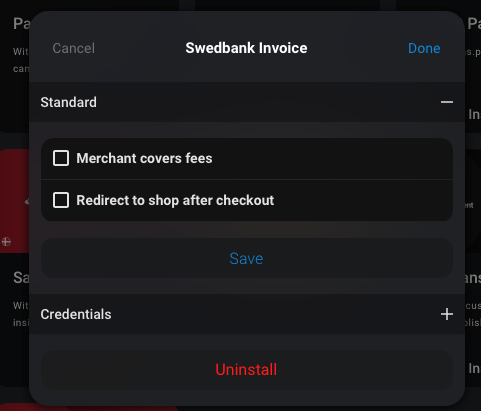Viewport: 481px width, 411px height.
Task: Click Redirect to shop after checkout label
Action: 175,200
